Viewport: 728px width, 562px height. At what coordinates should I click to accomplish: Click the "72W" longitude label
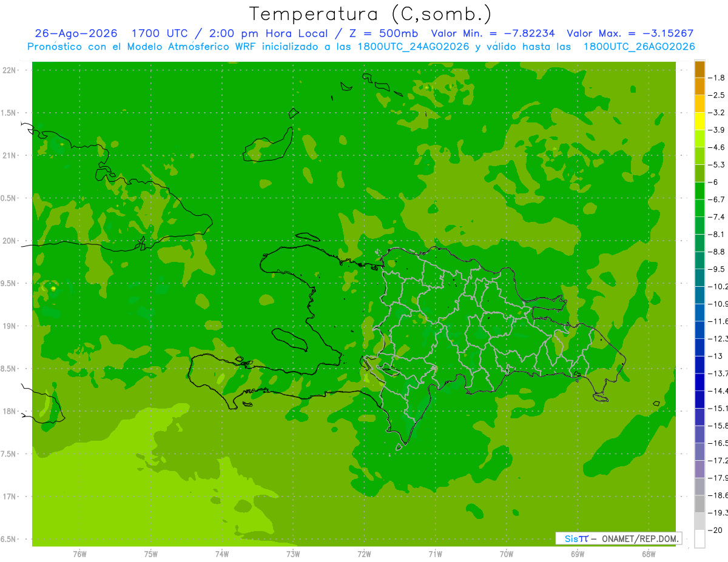(x=364, y=554)
